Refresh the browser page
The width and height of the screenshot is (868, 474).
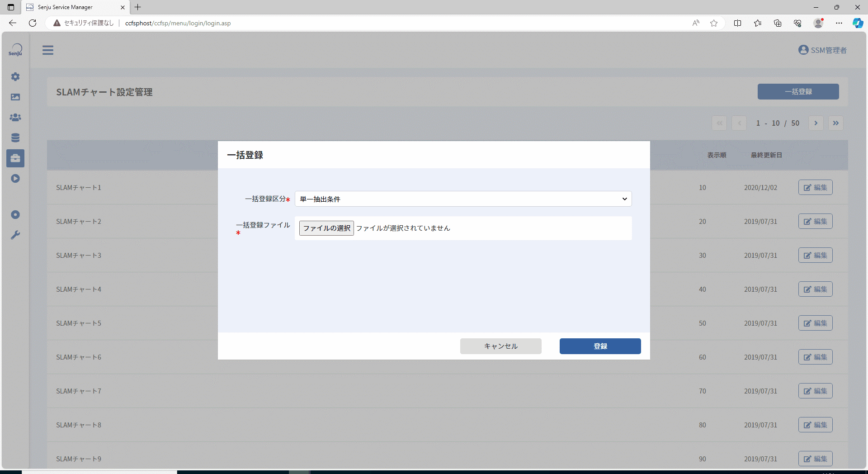33,23
